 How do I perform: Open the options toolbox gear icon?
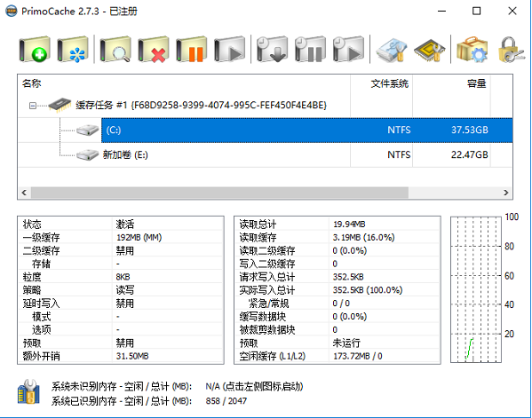coord(472,50)
